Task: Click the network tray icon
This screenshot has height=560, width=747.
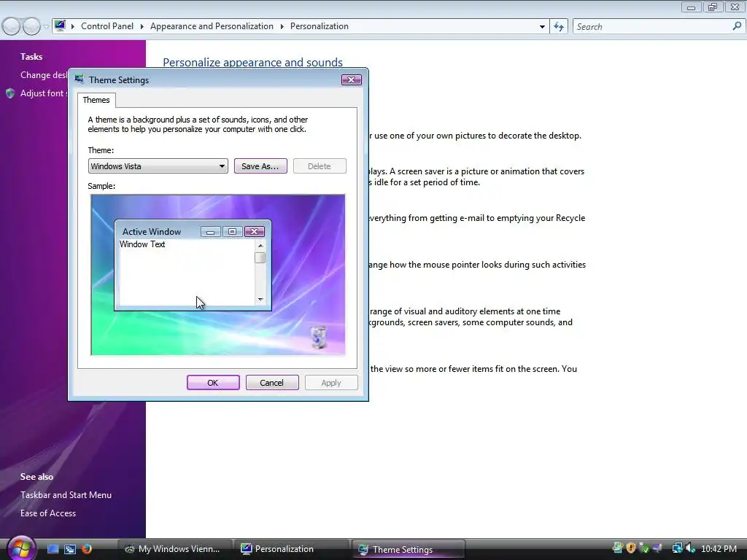Action: click(x=677, y=548)
